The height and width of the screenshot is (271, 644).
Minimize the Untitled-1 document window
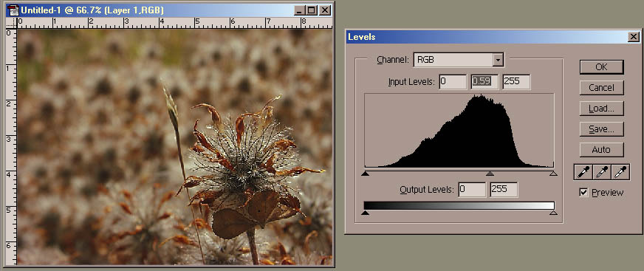pyautogui.click(x=301, y=10)
